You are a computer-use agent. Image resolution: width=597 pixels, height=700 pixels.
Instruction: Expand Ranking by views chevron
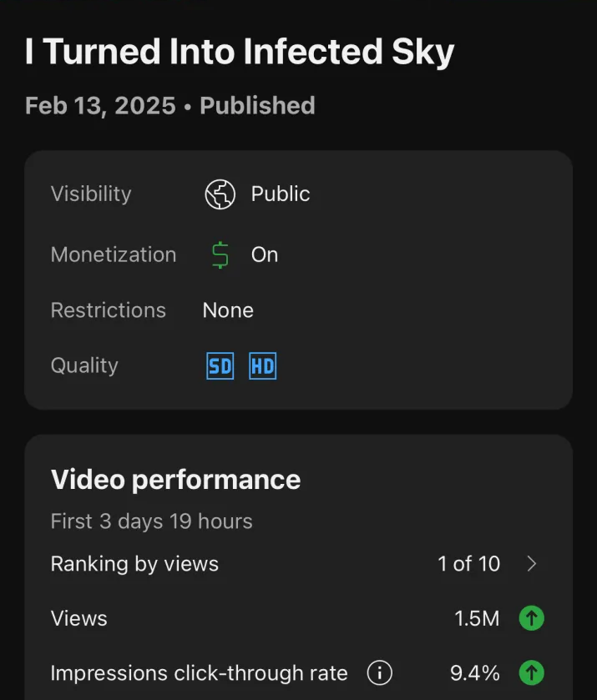click(532, 564)
